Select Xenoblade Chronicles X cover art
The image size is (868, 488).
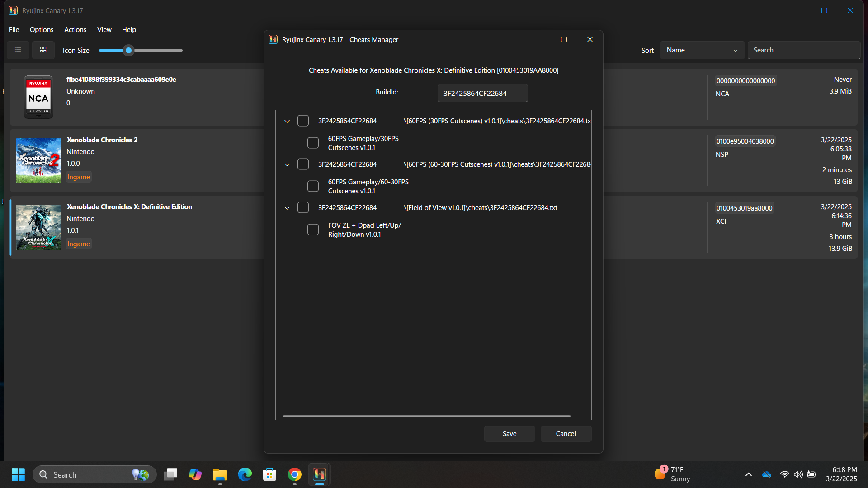click(38, 228)
